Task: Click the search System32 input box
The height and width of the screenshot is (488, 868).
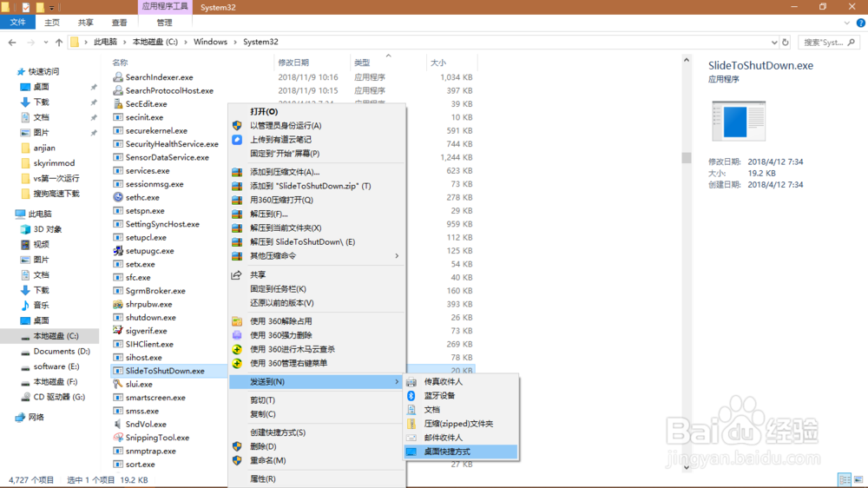Action: [823, 42]
